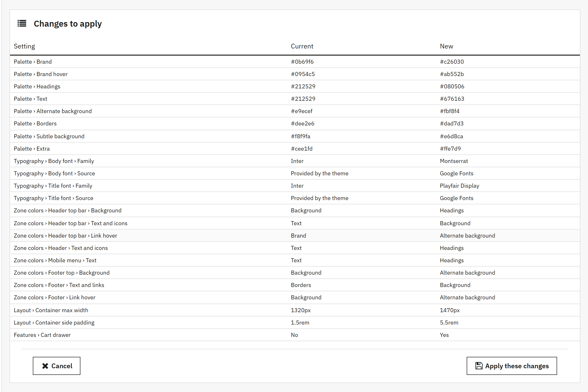Select Zone colors › Mobile menu › Text

[55, 260]
